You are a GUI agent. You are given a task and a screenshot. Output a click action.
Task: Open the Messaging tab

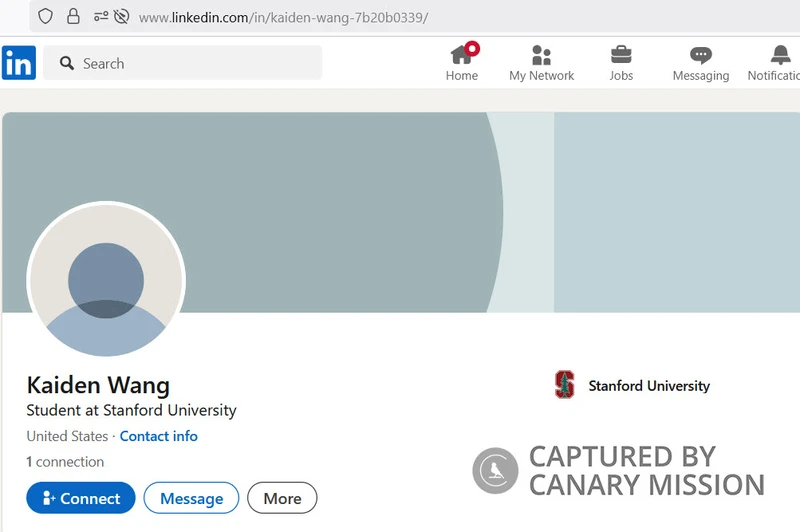coord(701,63)
